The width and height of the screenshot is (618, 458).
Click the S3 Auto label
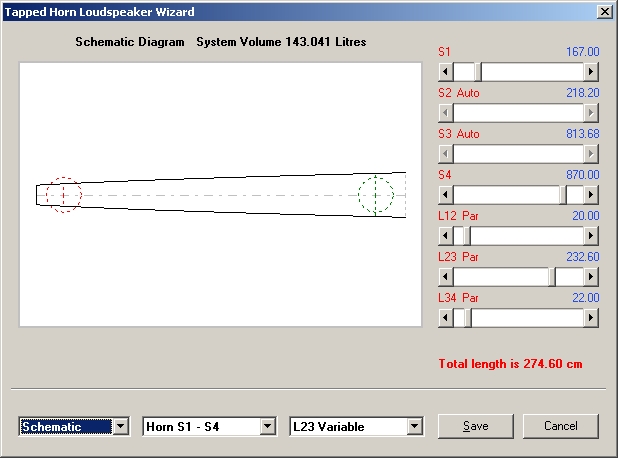459,134
